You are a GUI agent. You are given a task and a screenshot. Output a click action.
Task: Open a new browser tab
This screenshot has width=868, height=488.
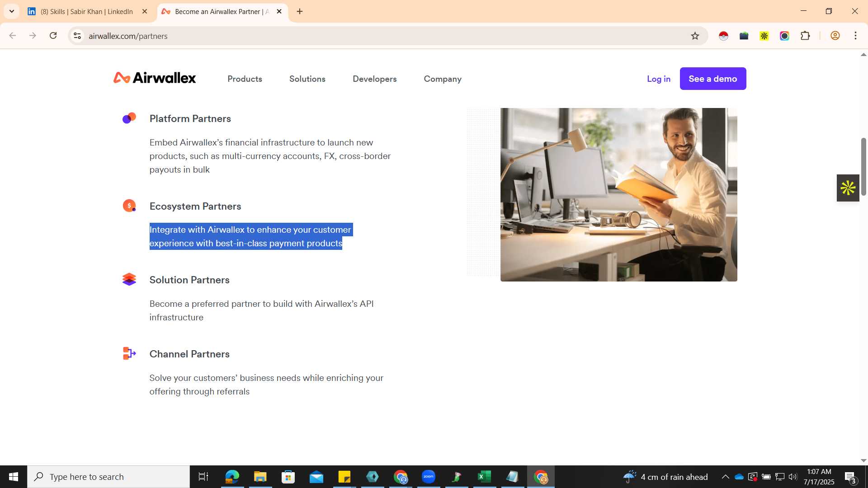[x=300, y=11]
